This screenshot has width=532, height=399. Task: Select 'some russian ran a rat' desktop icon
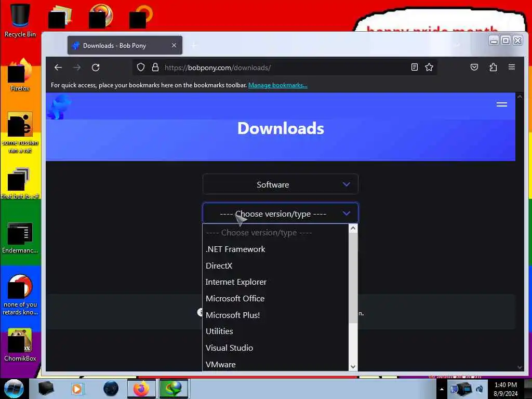tap(20, 132)
